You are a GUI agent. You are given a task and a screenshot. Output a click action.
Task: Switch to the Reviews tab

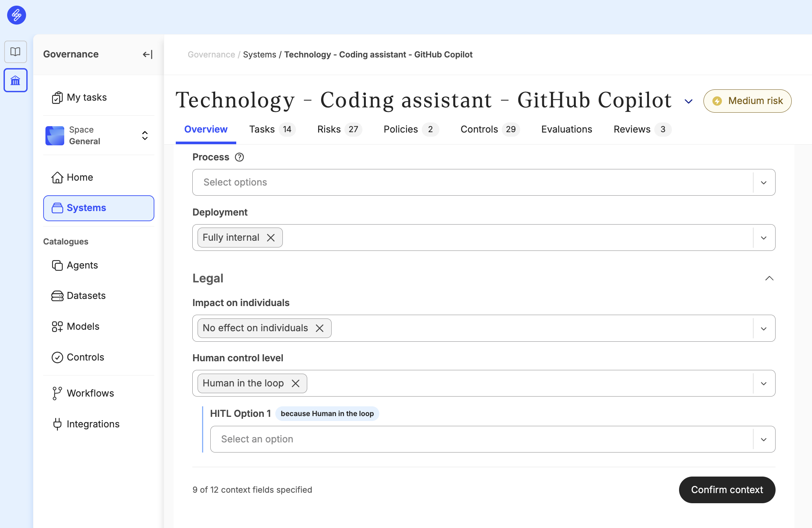click(x=642, y=130)
